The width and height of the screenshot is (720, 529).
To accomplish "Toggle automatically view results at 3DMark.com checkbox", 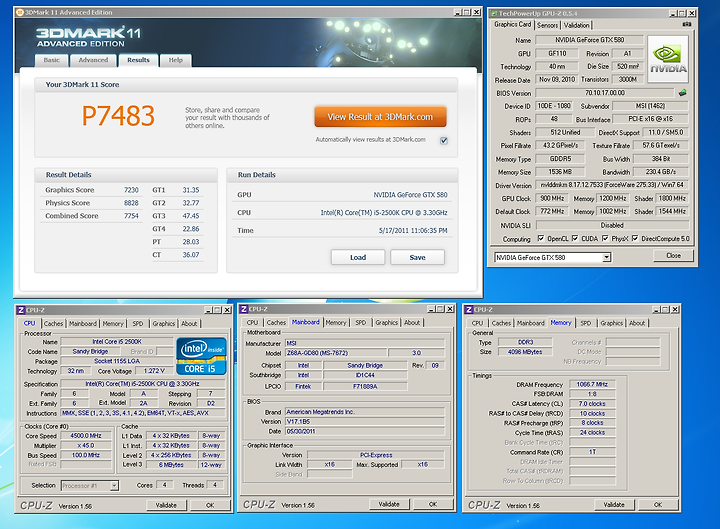I will pos(444,141).
